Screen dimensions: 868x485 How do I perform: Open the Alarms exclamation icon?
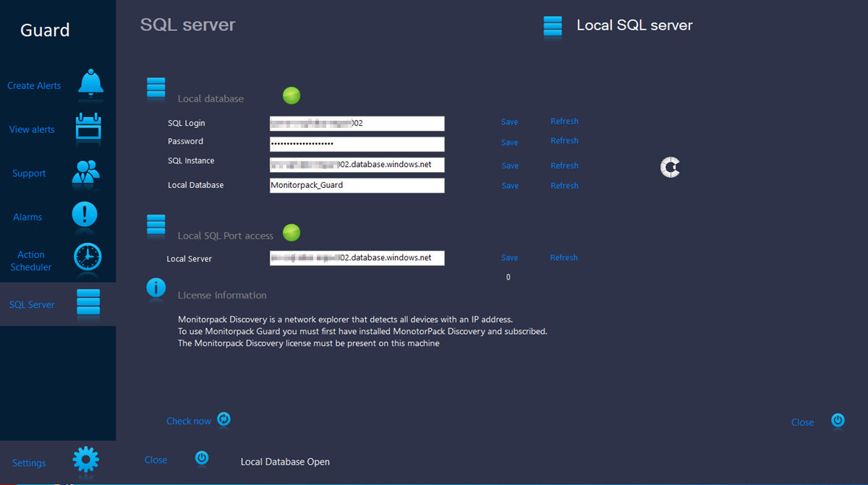point(85,215)
